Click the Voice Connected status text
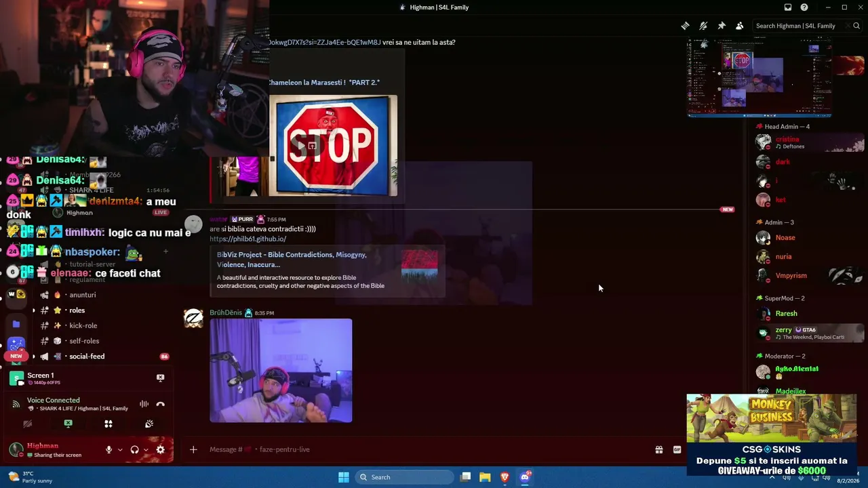Viewport: 868px width, 488px height. tap(53, 400)
